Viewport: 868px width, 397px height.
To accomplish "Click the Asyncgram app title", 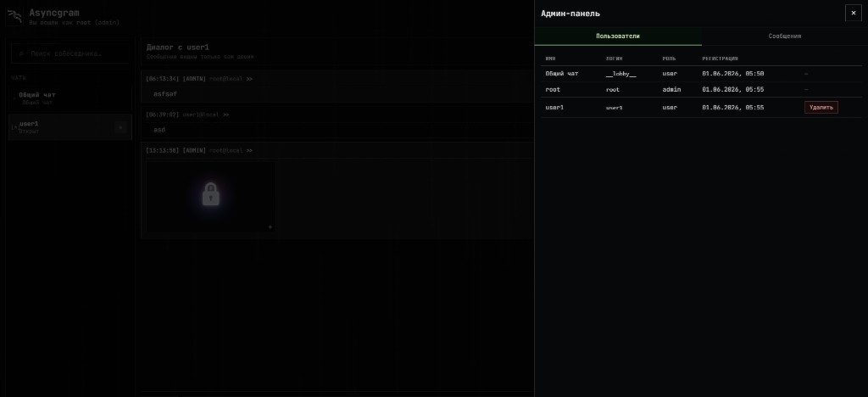I will [53, 12].
